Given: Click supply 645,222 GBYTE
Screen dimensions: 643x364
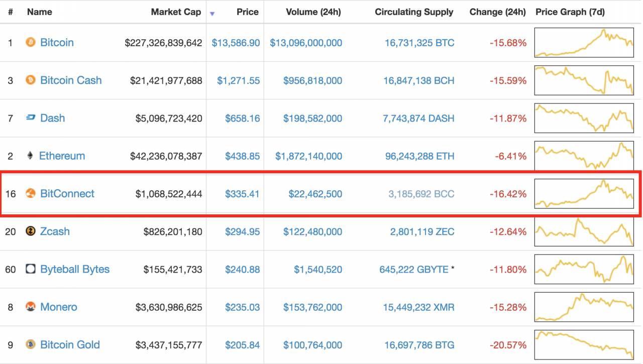Looking at the screenshot, I should tap(414, 270).
